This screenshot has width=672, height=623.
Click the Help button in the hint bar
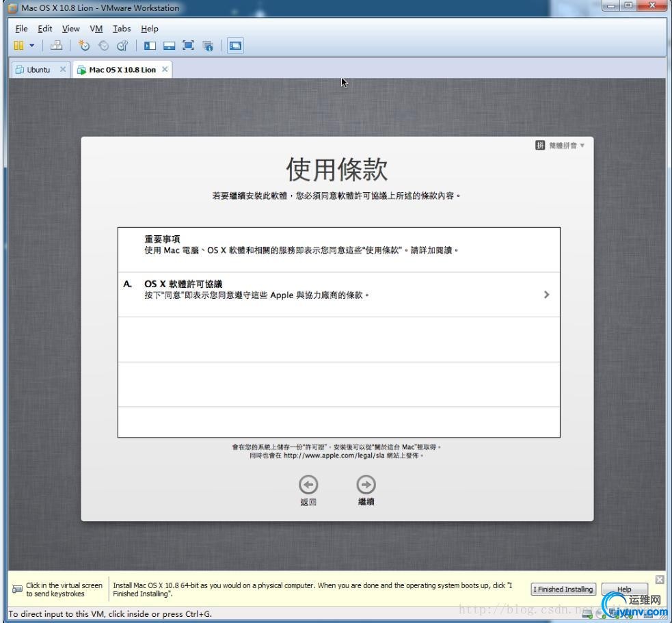click(x=624, y=589)
